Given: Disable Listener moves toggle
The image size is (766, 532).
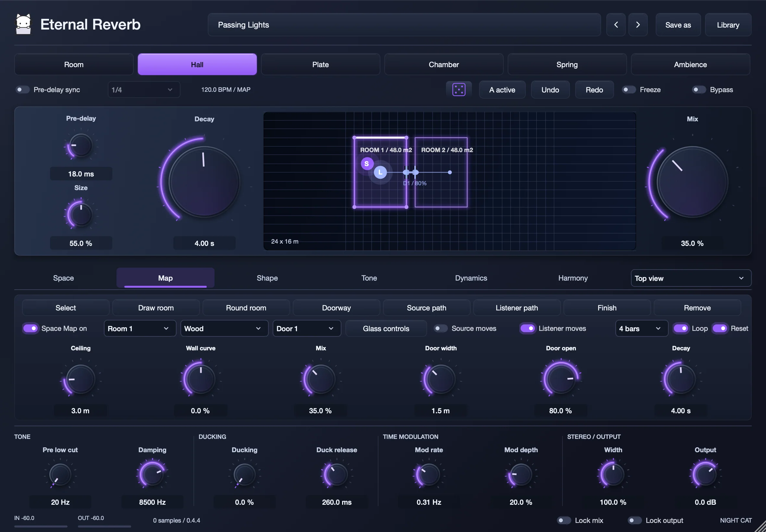Looking at the screenshot, I should pyautogui.click(x=527, y=328).
